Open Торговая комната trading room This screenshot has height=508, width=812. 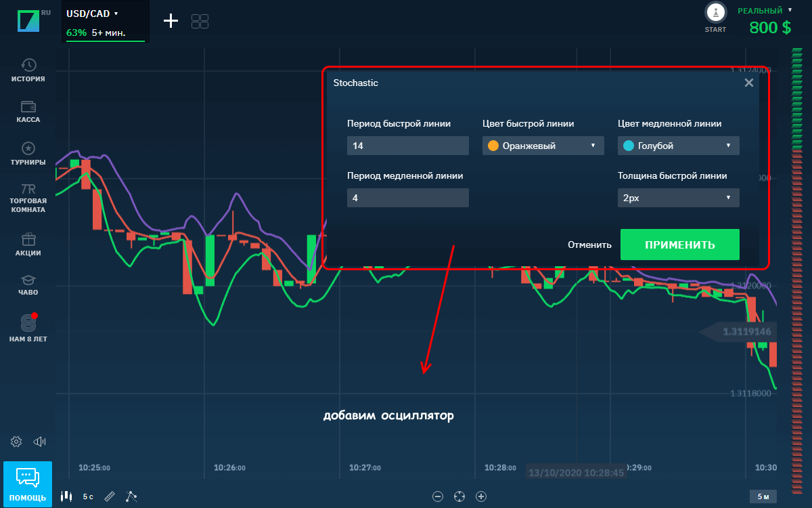point(28,196)
